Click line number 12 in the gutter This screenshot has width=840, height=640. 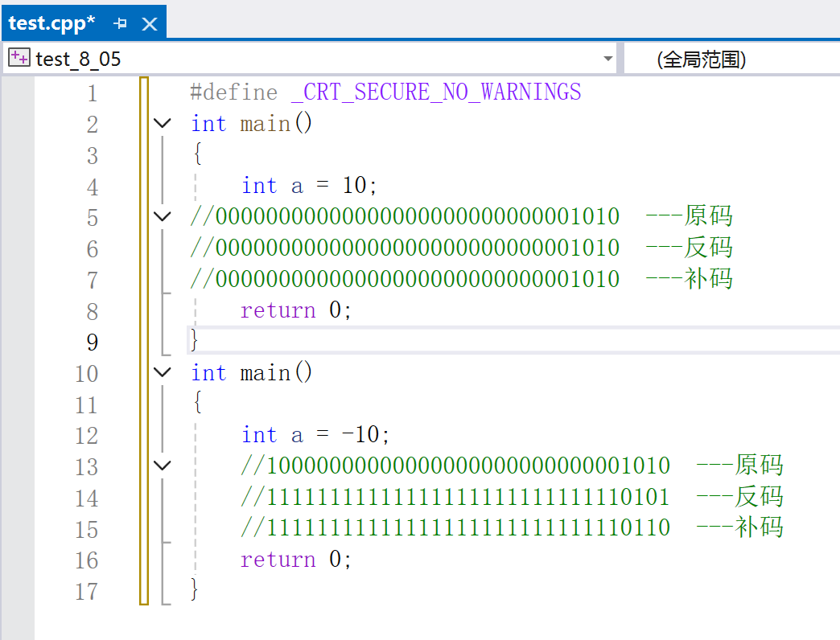[x=86, y=436]
